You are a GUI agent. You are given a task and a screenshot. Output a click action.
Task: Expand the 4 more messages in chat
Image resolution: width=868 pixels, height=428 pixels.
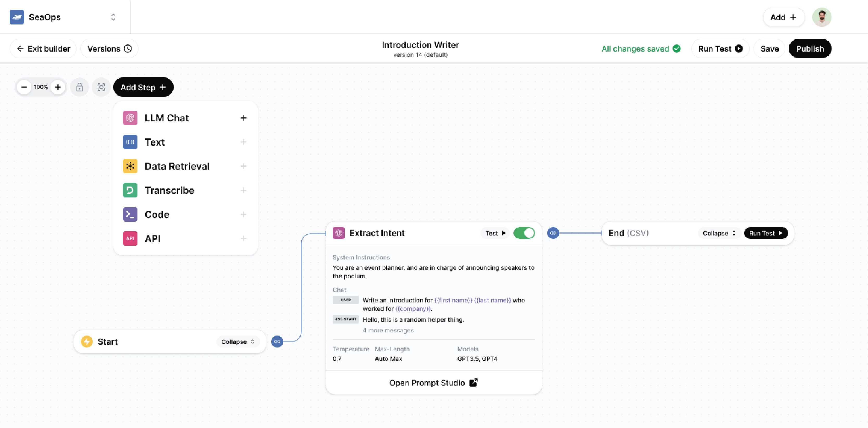[388, 331]
